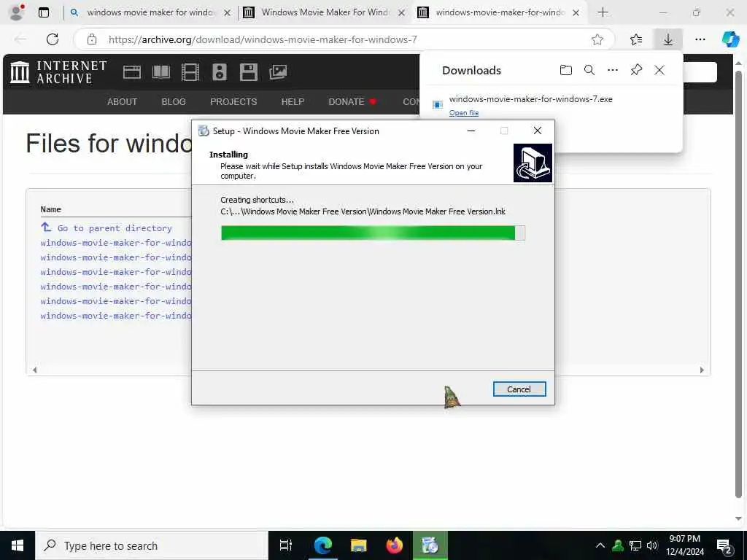This screenshot has width=747, height=560.
Task: Open the HELP menu link
Action: click(293, 102)
